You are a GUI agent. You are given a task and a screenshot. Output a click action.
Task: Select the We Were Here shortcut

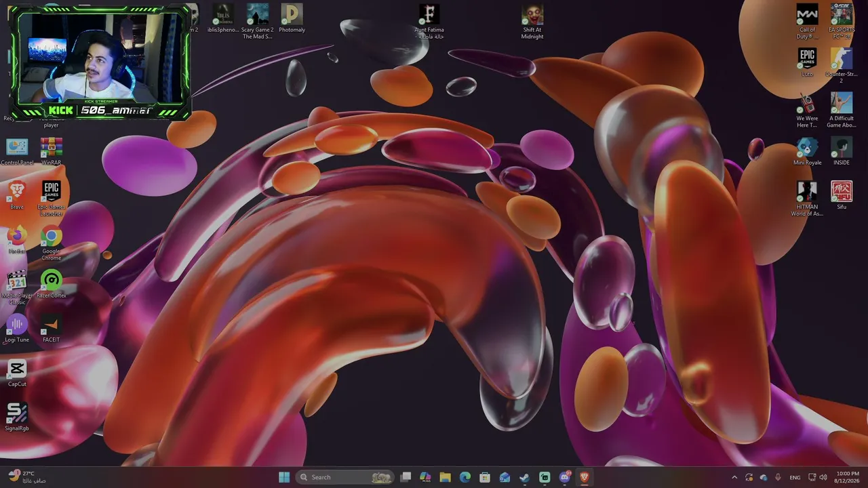click(x=807, y=110)
